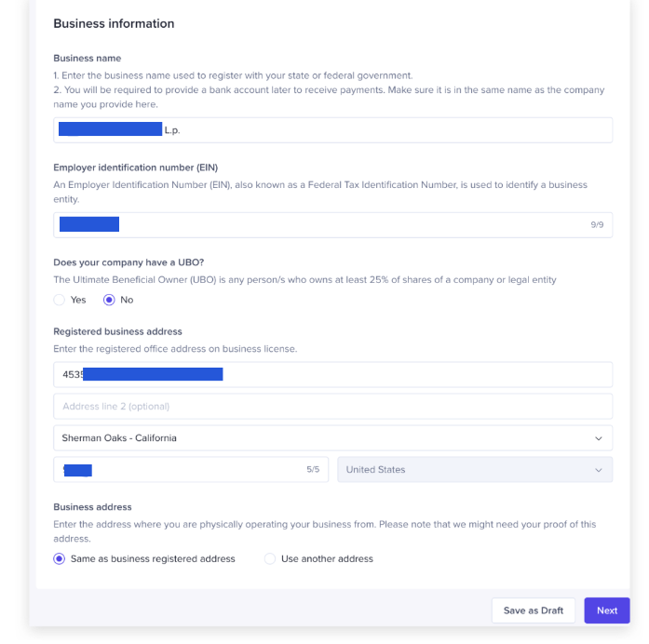The image size is (649, 644).
Task: Click the chevron arrow of the country dropdown
Action: [x=598, y=470]
